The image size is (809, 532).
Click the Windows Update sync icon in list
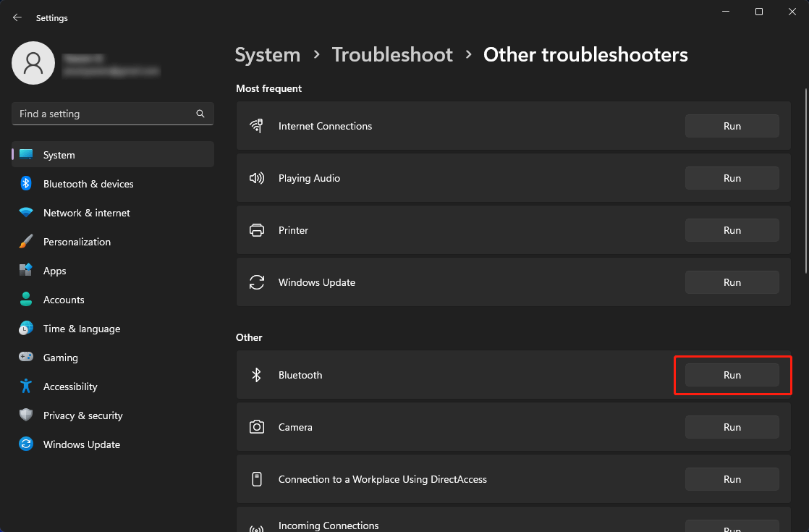click(x=256, y=282)
